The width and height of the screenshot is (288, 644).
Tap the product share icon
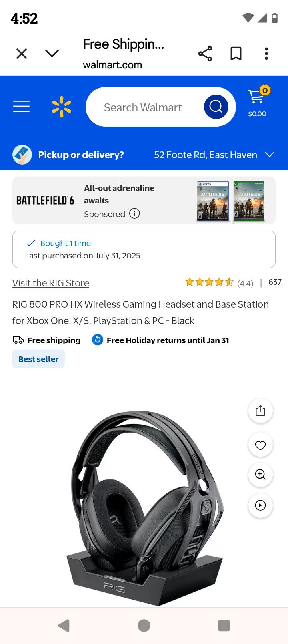(260, 411)
